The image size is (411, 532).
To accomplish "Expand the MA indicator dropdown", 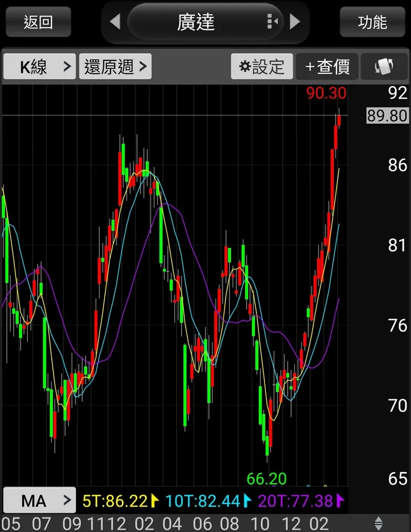I will (x=39, y=500).
